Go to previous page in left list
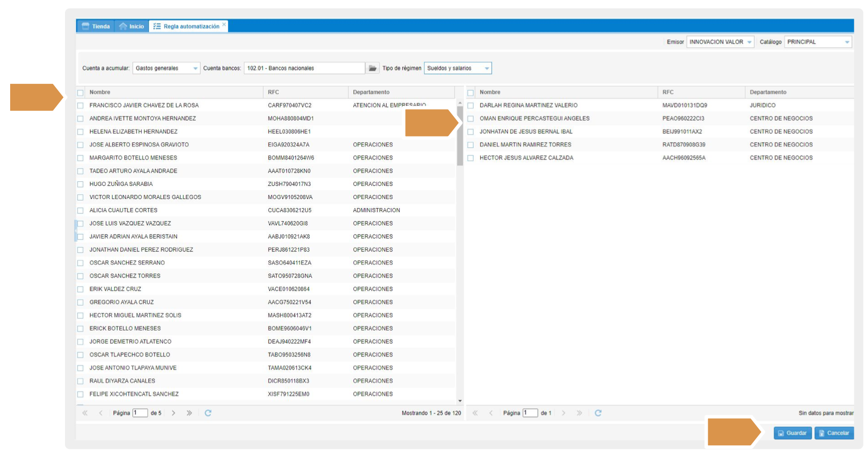Viewport: 868px width, 460px height. point(101,413)
